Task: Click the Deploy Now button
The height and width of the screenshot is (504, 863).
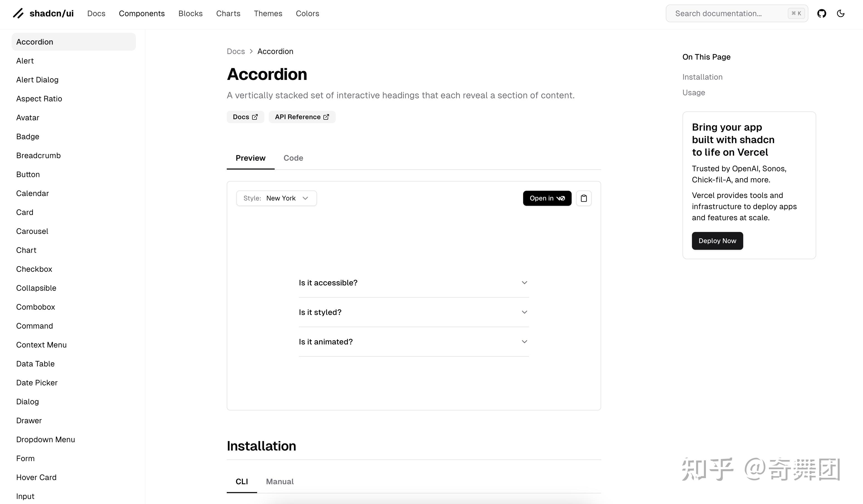Action: click(717, 241)
